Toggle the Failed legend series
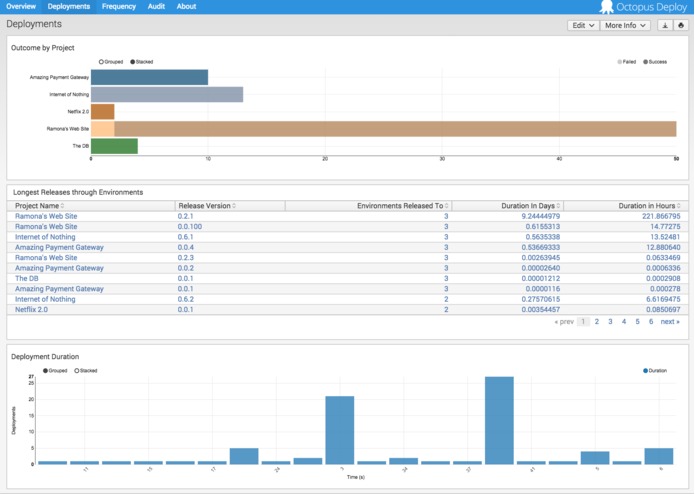The image size is (695, 494). coord(627,62)
